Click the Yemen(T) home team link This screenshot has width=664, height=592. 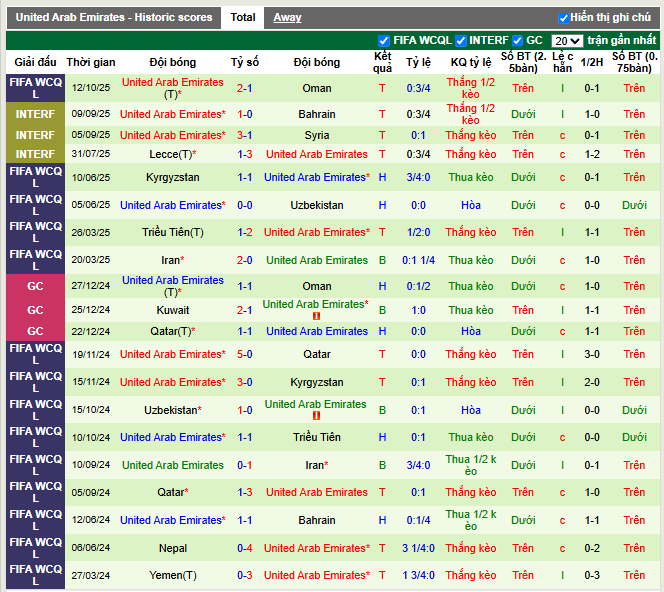(173, 575)
